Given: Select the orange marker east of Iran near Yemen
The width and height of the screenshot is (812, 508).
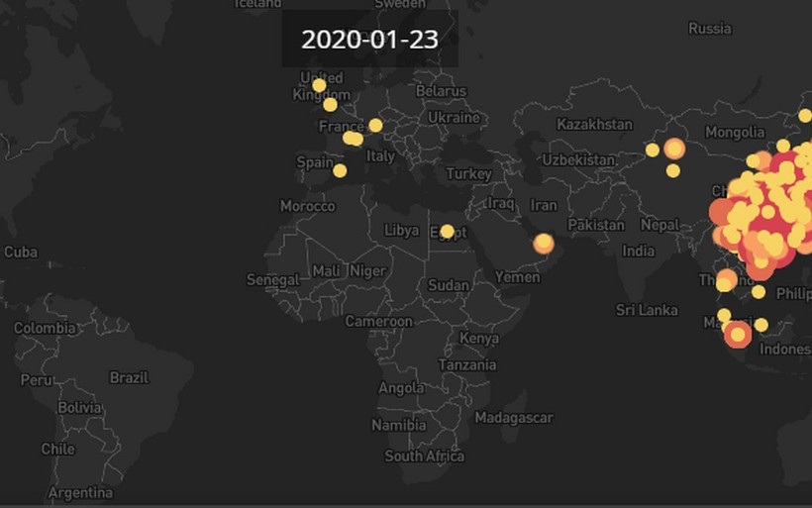Looking at the screenshot, I should [x=543, y=243].
